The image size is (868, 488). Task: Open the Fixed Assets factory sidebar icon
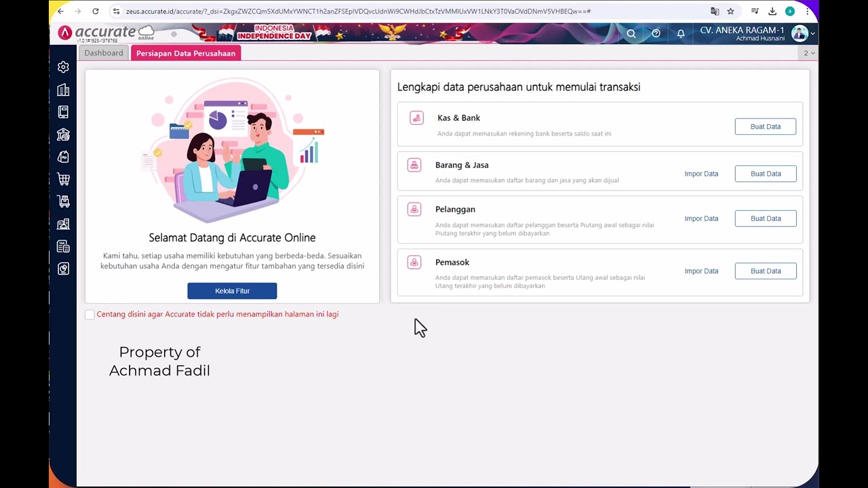63,224
